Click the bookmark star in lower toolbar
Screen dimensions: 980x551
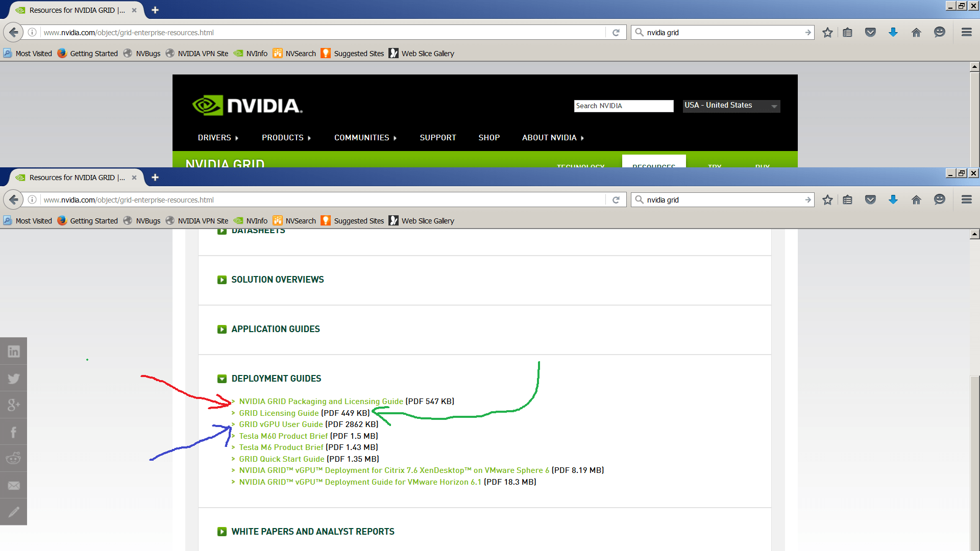click(827, 199)
